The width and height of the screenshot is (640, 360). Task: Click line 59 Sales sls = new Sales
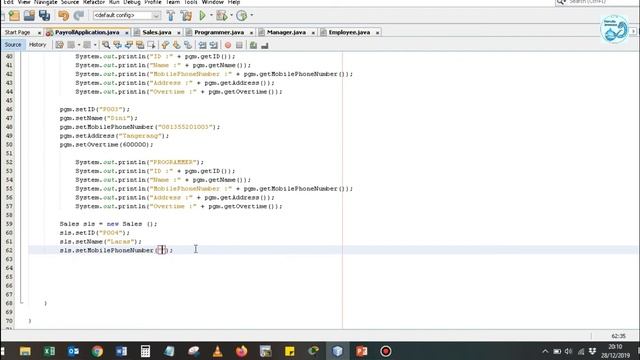coord(108,224)
